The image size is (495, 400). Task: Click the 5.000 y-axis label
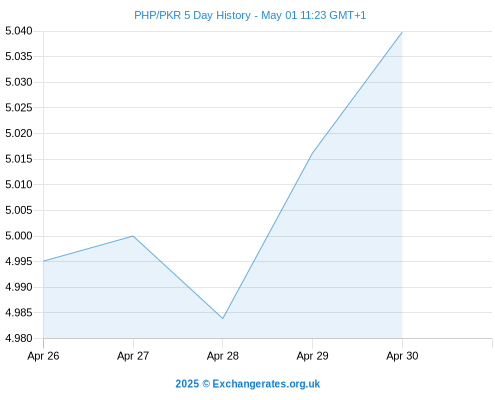[19, 236]
